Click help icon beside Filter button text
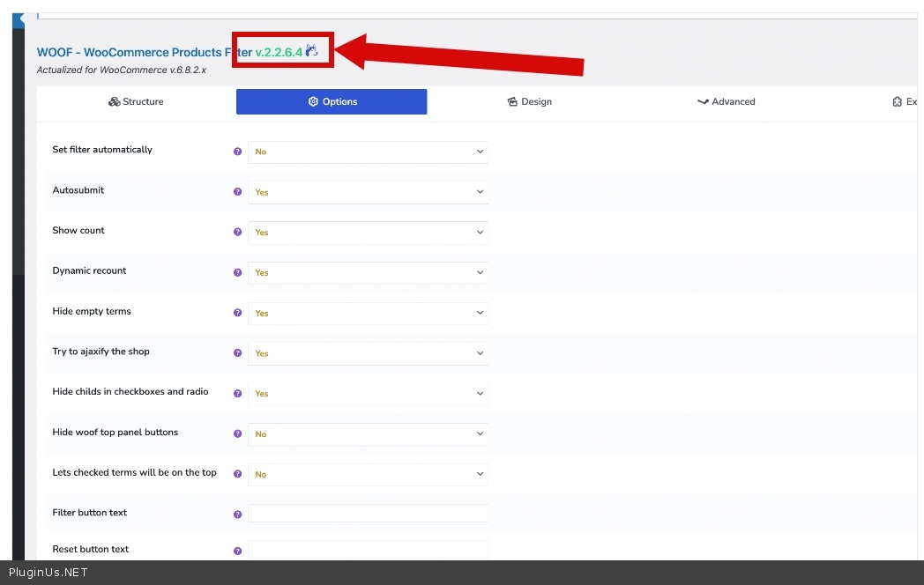 pyautogui.click(x=237, y=515)
